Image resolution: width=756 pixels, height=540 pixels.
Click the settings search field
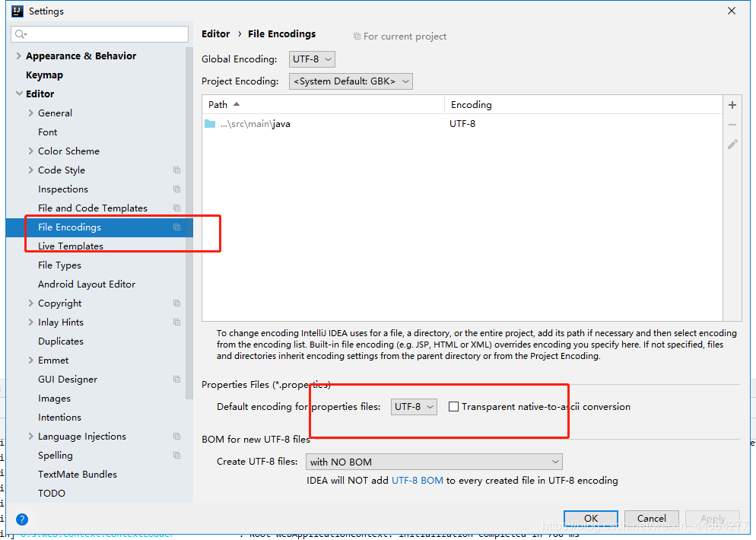(100, 33)
